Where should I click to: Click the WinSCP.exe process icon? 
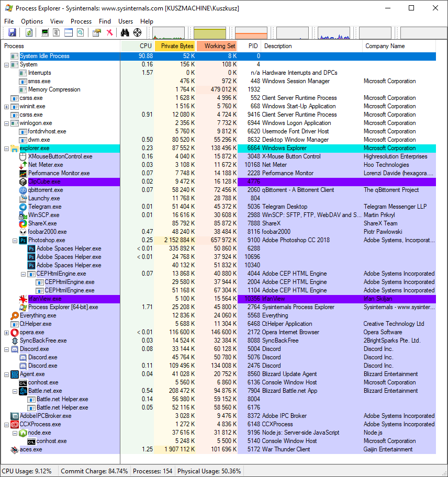point(23,215)
